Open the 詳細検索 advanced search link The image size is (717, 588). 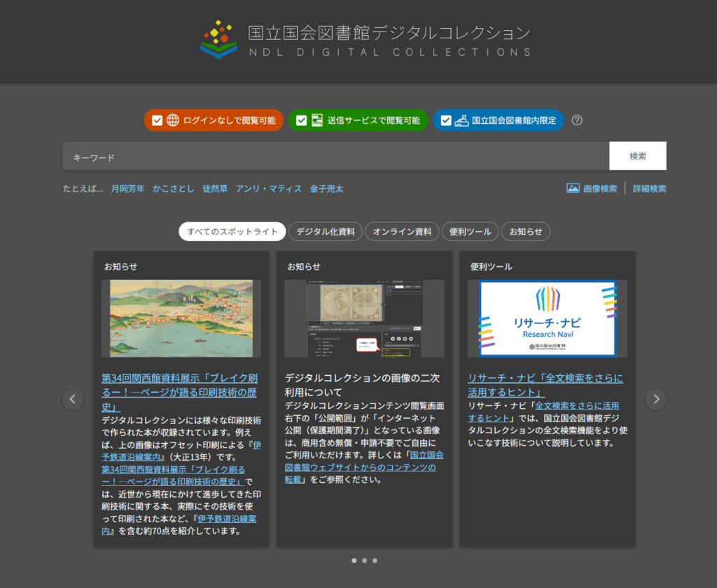[x=649, y=188]
